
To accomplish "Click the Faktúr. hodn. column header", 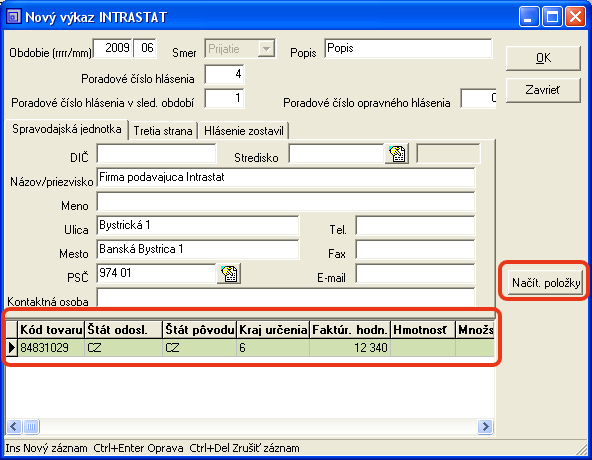I will [x=350, y=330].
